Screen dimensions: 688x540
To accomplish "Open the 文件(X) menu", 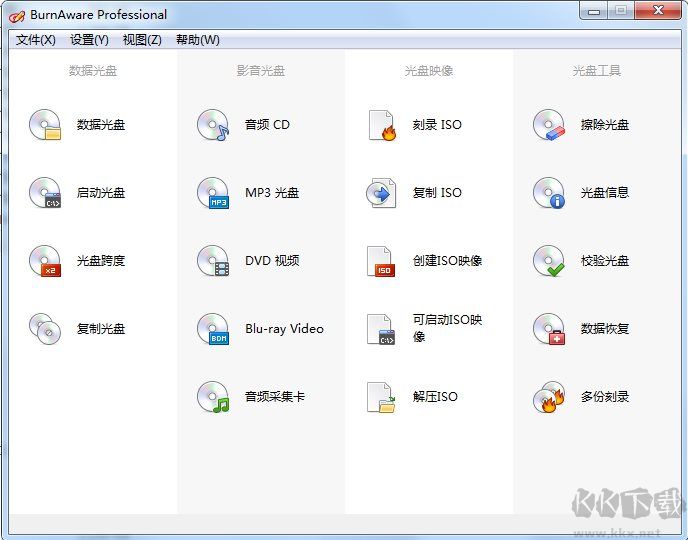I will [36, 40].
